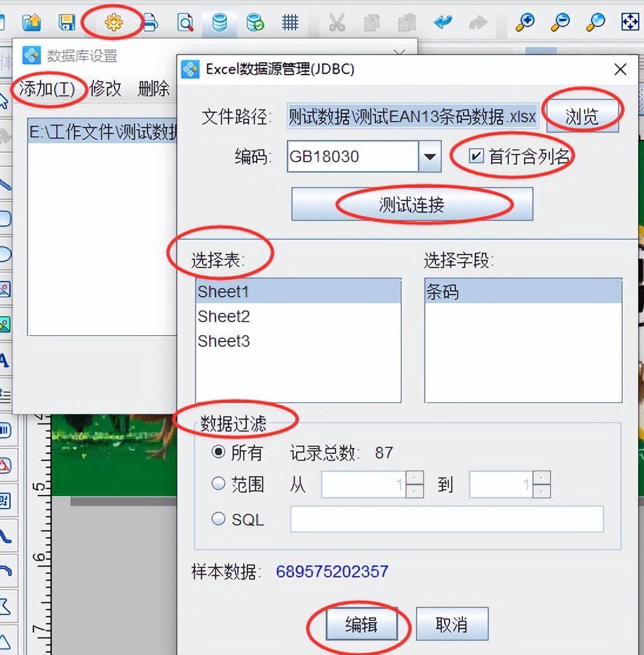The height and width of the screenshot is (655, 644).
Task: Toggle the grid display icon
Action: pos(289,22)
